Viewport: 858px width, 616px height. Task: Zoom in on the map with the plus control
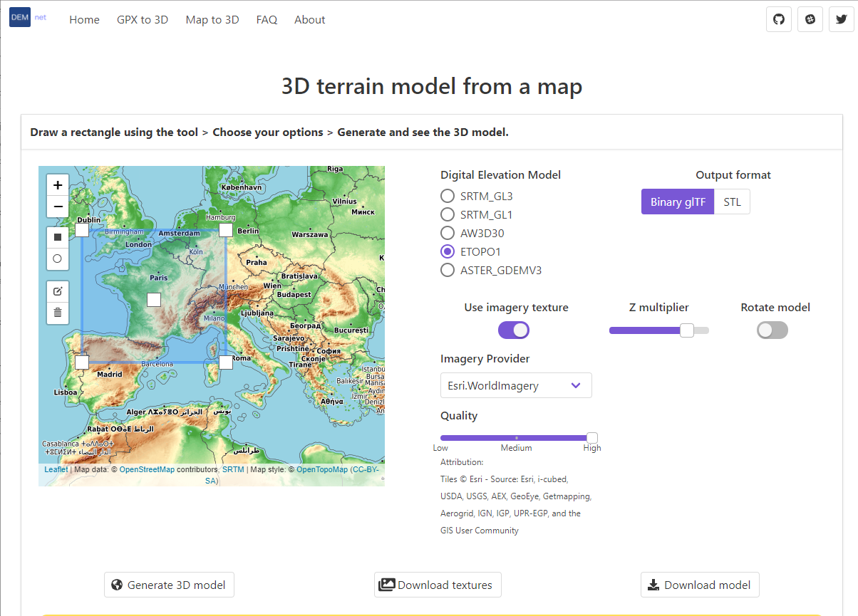coord(58,184)
